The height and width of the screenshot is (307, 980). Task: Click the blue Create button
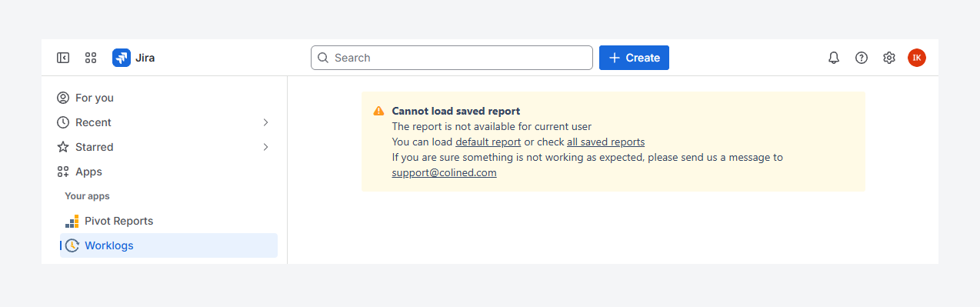click(x=634, y=58)
